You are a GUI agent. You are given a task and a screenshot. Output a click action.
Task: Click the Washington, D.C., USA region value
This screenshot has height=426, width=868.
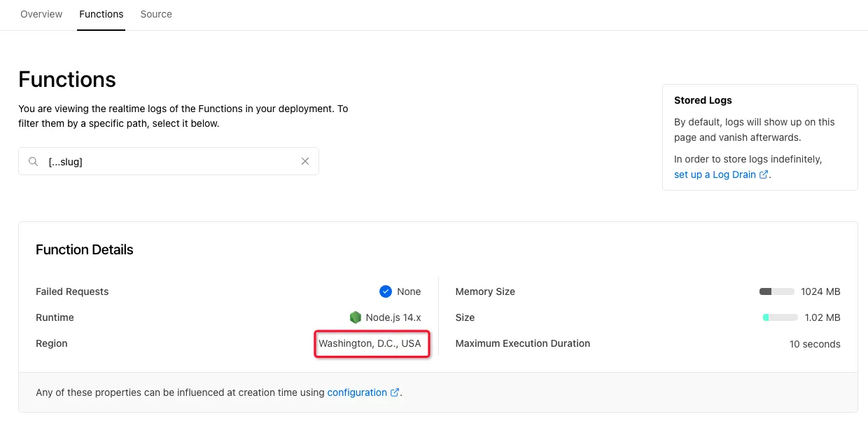click(370, 344)
